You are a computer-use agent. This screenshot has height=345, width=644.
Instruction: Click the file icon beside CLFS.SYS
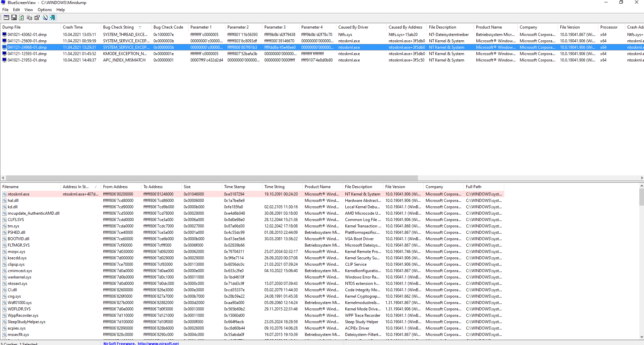[4, 219]
